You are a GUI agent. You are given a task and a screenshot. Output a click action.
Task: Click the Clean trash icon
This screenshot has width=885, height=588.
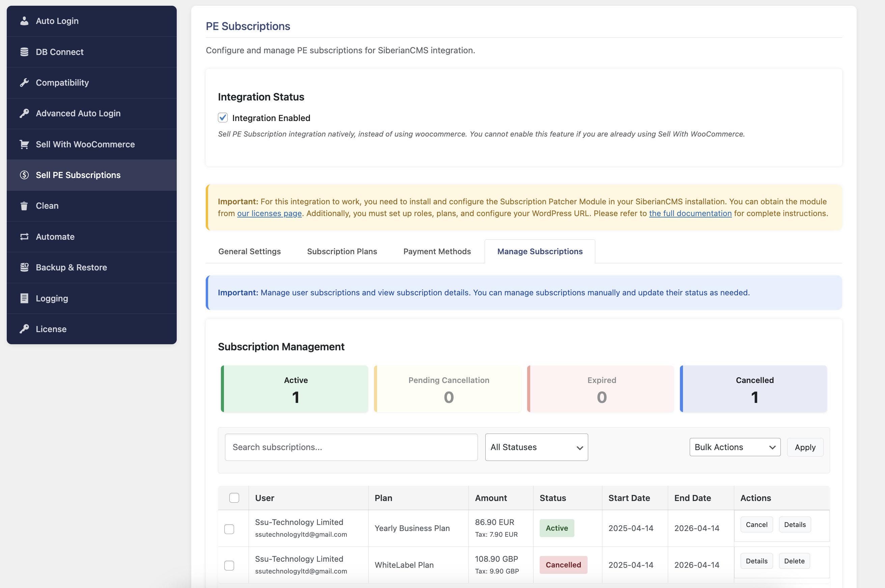[24, 206]
